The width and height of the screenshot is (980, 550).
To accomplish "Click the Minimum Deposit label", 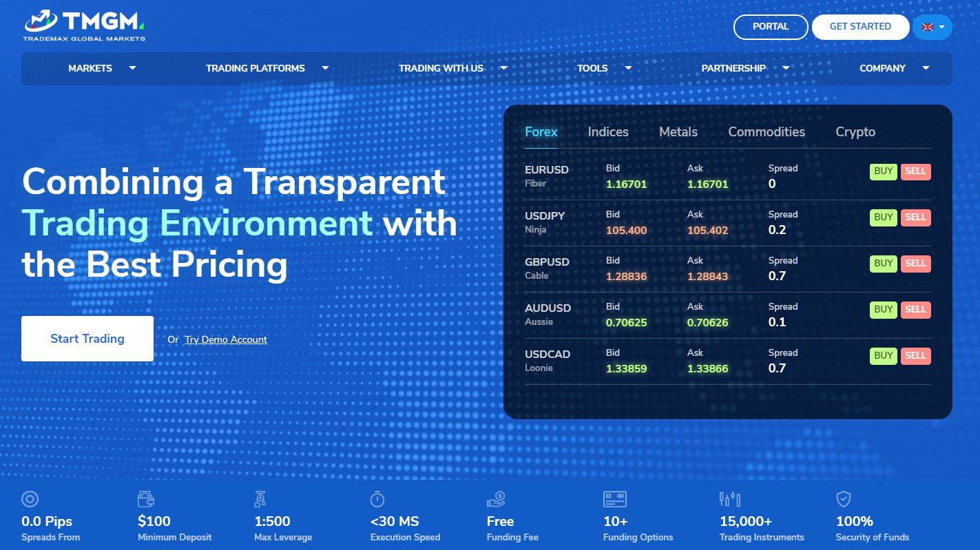I will 175,537.
